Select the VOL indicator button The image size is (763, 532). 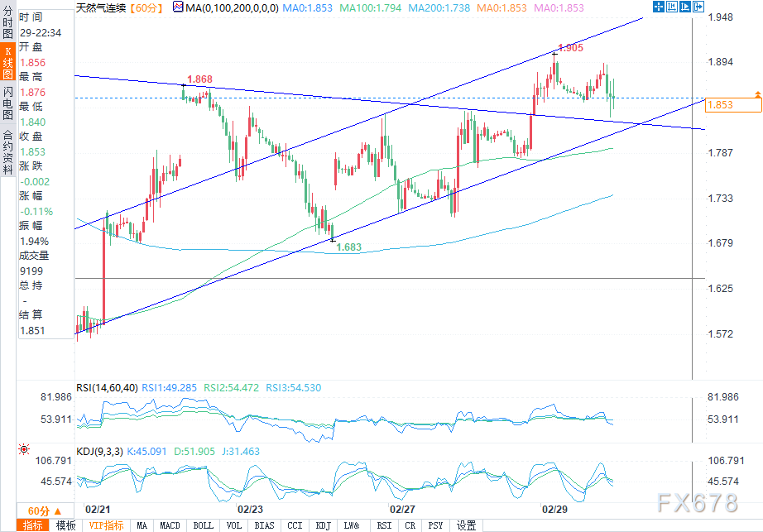tap(234, 525)
